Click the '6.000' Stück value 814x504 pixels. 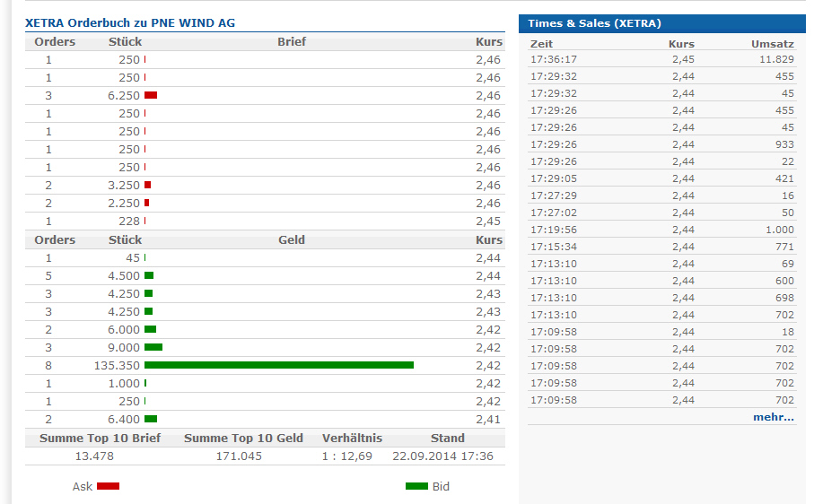coord(124,330)
